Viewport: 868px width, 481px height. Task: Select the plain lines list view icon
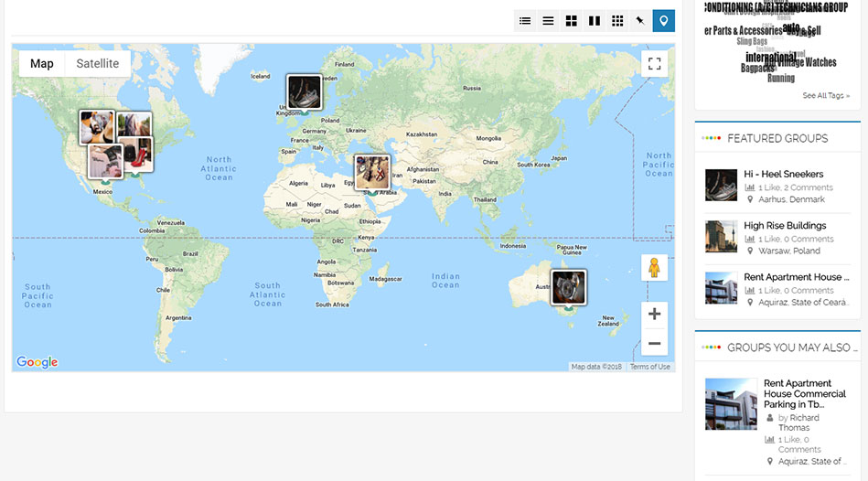(548, 21)
